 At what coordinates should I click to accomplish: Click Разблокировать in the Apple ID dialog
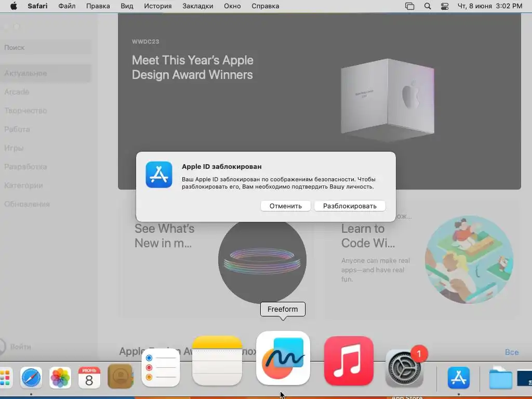coord(350,206)
